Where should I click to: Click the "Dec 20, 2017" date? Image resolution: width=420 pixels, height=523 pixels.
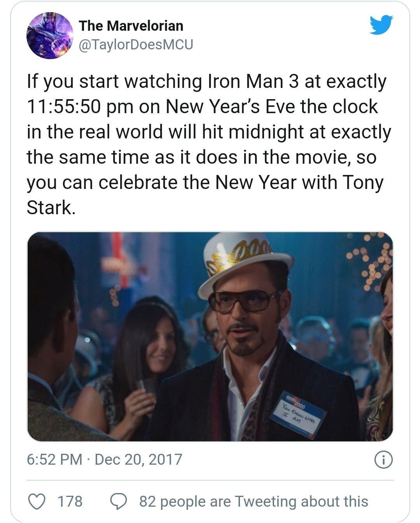138,459
